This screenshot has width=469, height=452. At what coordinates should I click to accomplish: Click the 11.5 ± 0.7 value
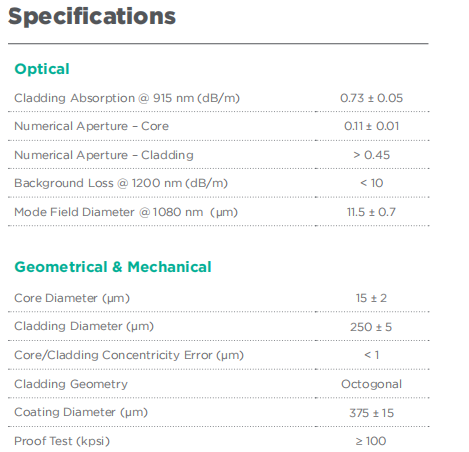(x=371, y=212)
